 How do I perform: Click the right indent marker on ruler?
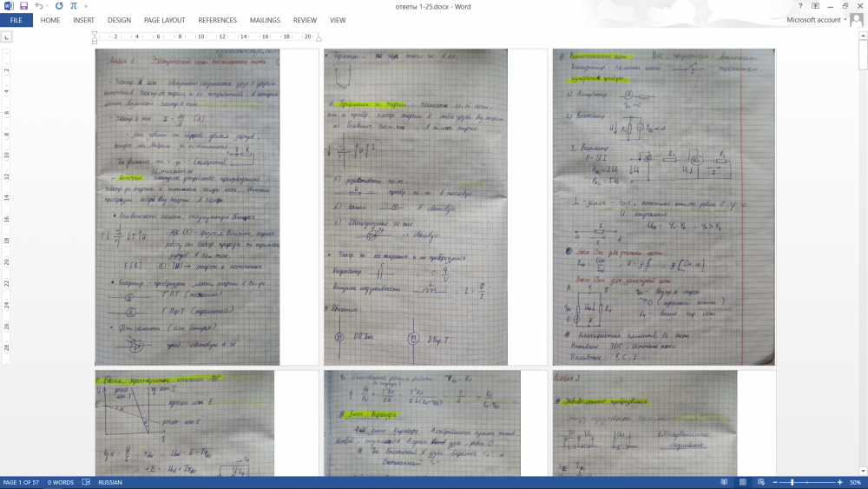pyautogui.click(x=319, y=39)
